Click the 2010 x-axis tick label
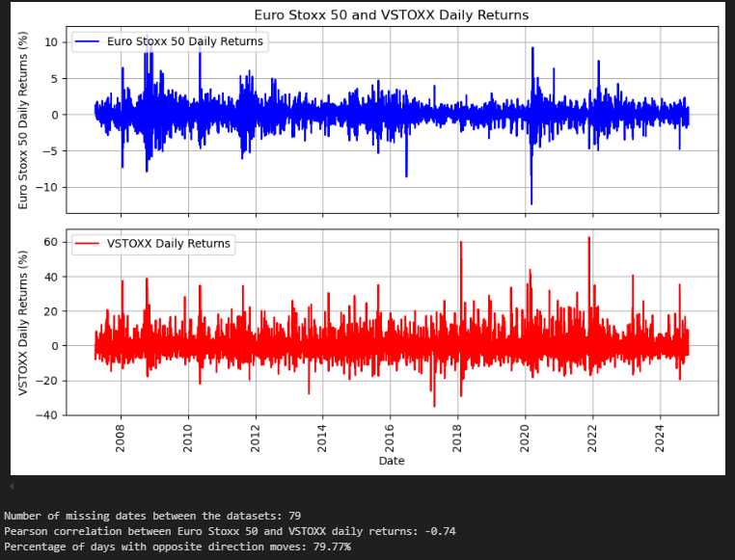Viewport: 735px width, 560px height. point(188,439)
